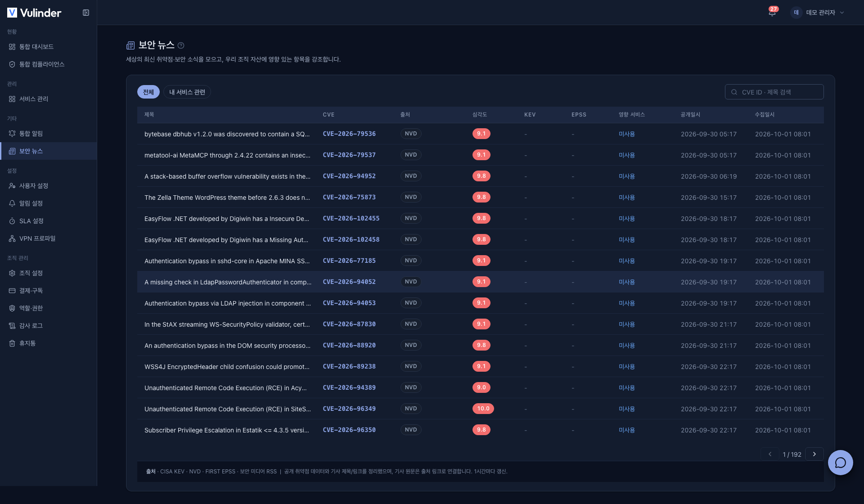Viewport: 864px width, 504px height.
Task: Open CVE-2026-77185 link
Action: [349, 261]
